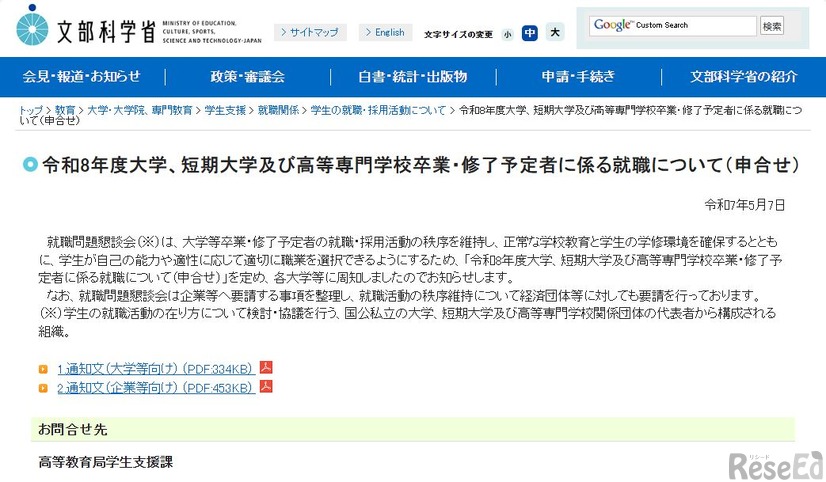Open 1.通知文(大学等向け) PDF link

(x=156, y=368)
